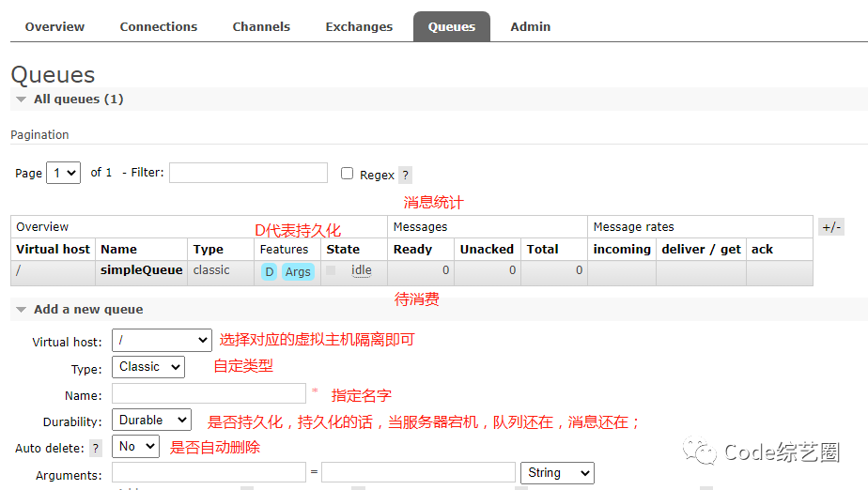Open the Virtual host dropdown
The width and height of the screenshot is (868, 490).
coord(162,340)
